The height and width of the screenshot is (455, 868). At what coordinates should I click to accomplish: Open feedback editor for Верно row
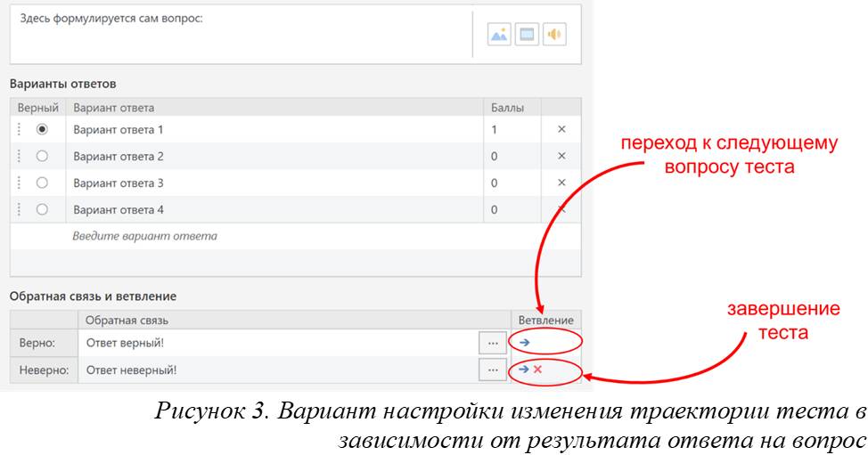point(491,342)
